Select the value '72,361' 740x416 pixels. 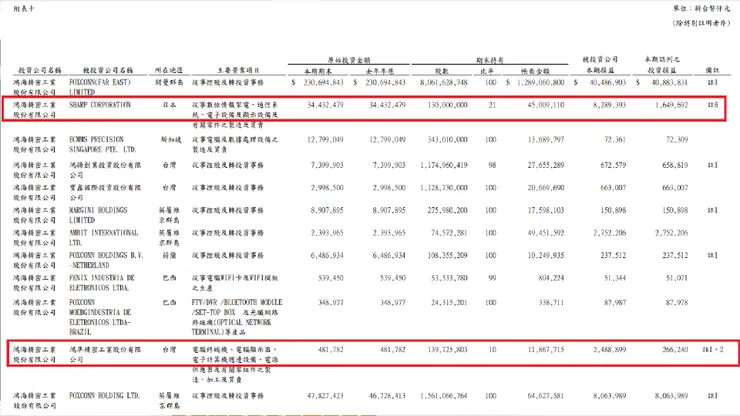click(x=615, y=140)
